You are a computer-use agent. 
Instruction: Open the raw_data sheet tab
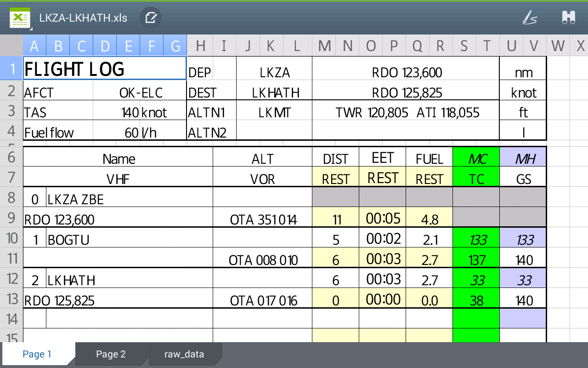coord(184,354)
